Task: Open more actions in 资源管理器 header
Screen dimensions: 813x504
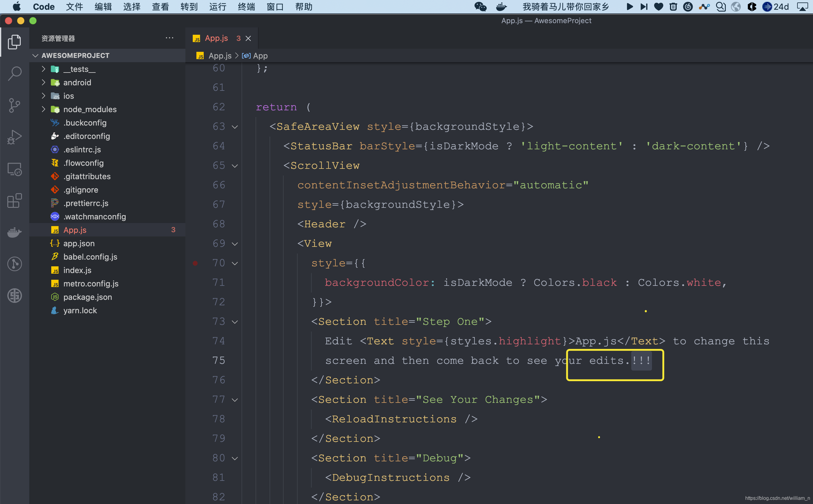Action: 170,38
